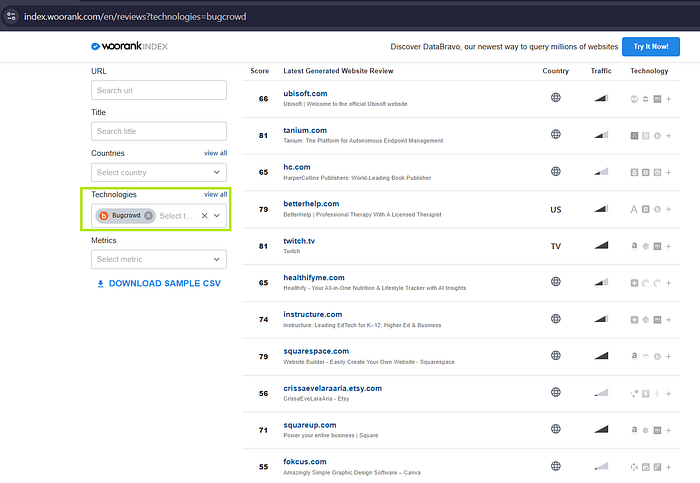Click the US country code for betterhelp.com
Image resolution: width=700 pixels, height=483 pixels.
point(555,210)
